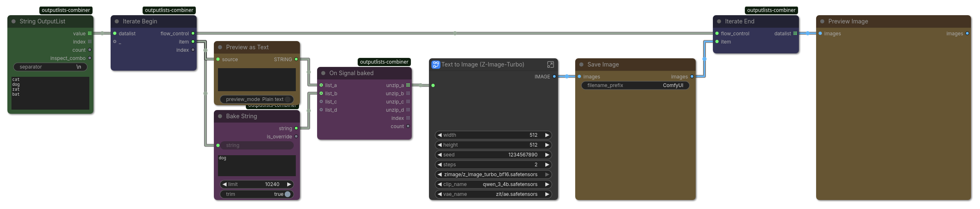Click the Save Image node collapse dot

click(581, 64)
